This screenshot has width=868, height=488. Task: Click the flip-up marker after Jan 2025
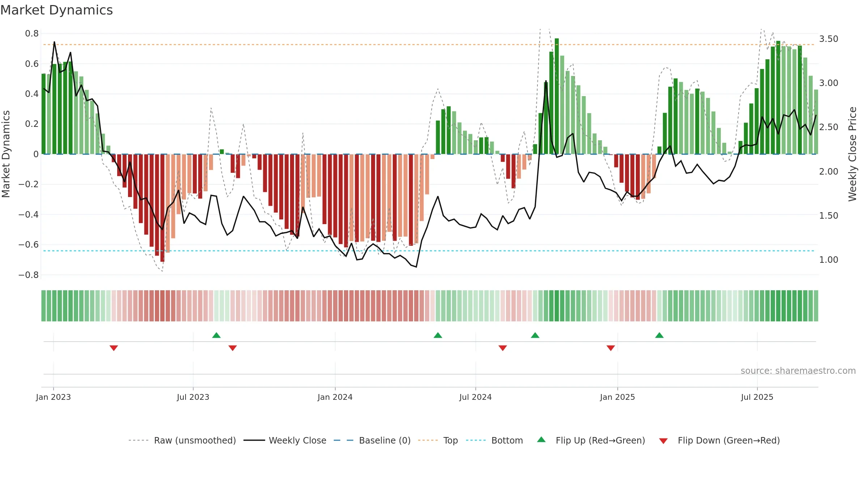point(659,335)
